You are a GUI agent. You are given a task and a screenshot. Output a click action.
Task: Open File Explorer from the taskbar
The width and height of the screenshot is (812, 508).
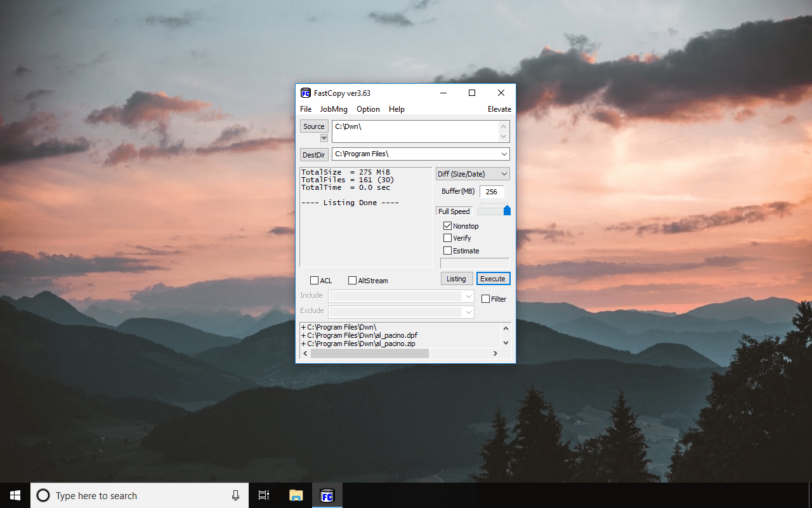(x=296, y=495)
